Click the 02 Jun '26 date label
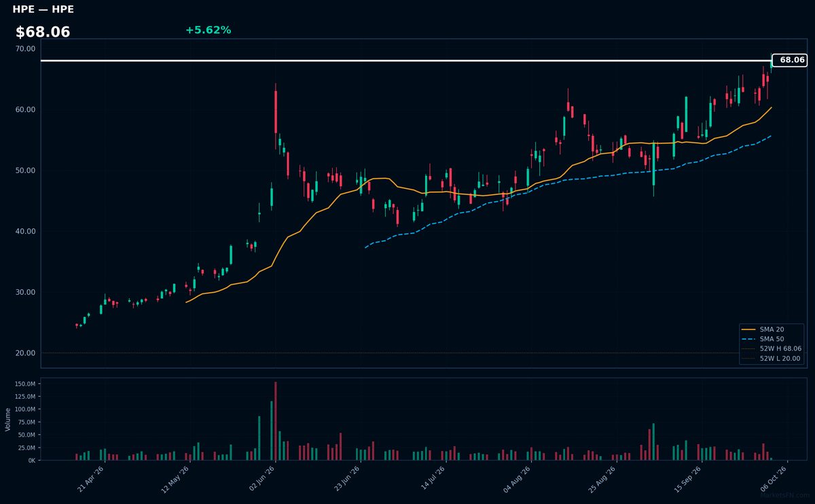This screenshot has width=815, height=504. click(x=261, y=479)
